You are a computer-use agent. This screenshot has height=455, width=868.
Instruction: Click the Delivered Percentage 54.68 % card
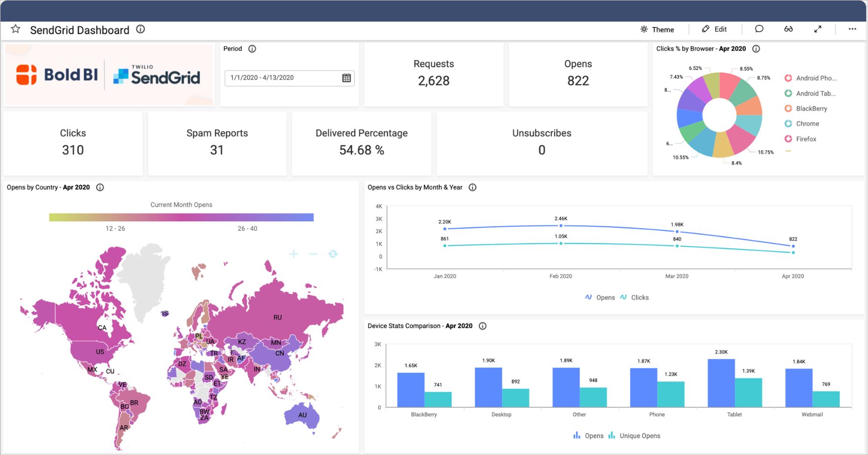pyautogui.click(x=362, y=143)
